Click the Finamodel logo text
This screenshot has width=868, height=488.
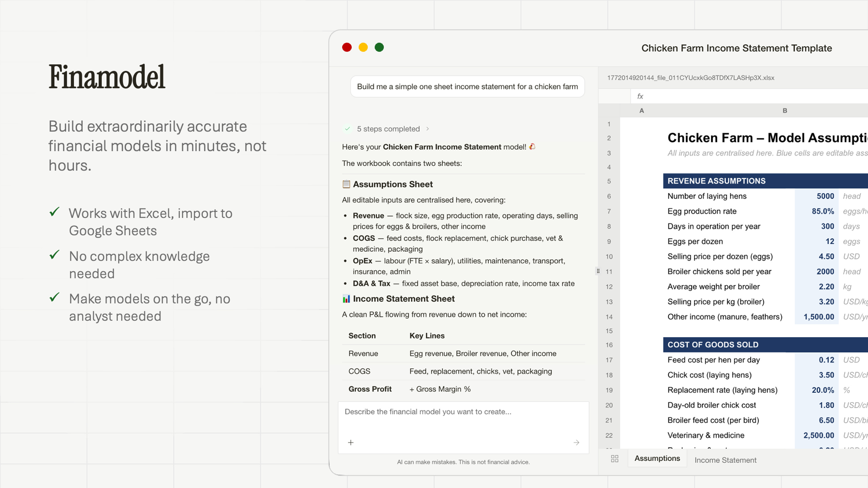point(107,77)
